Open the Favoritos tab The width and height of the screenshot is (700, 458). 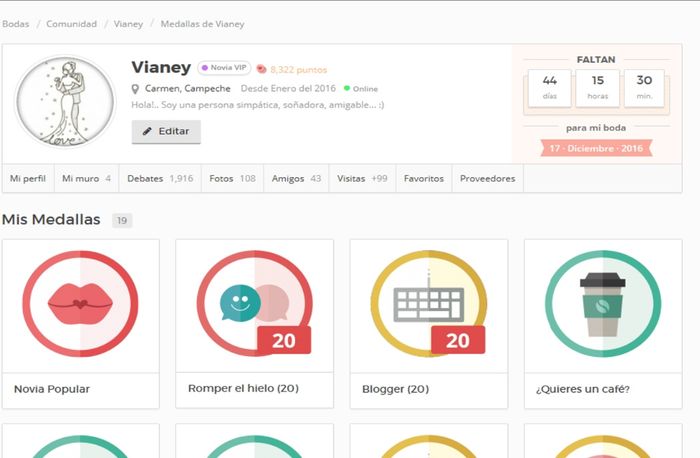[x=423, y=178]
